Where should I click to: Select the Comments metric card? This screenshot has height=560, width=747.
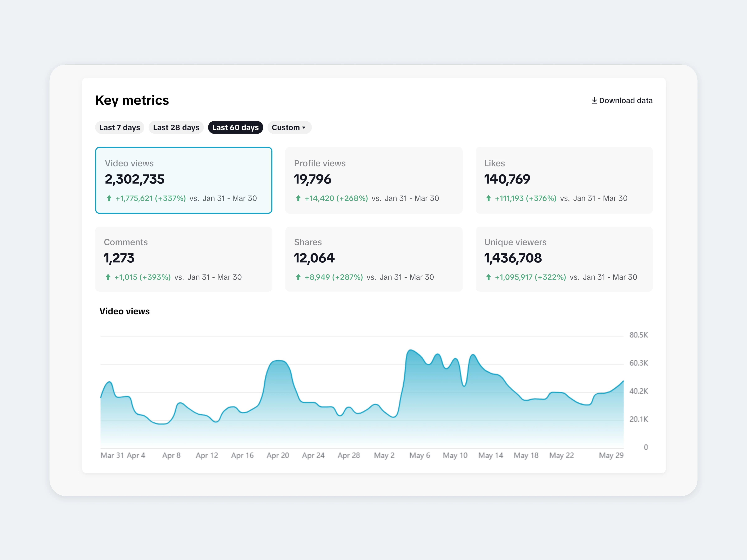(184, 259)
